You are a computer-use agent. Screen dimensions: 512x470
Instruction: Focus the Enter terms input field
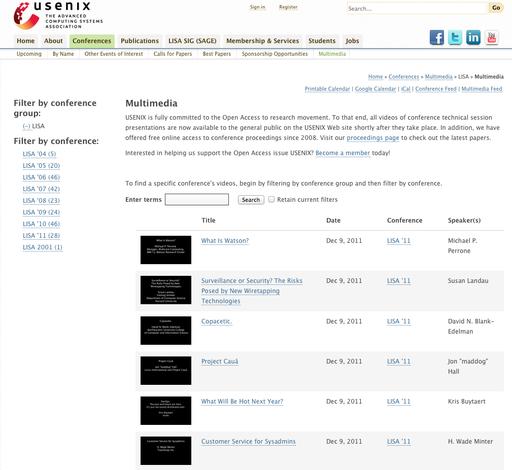(x=197, y=199)
